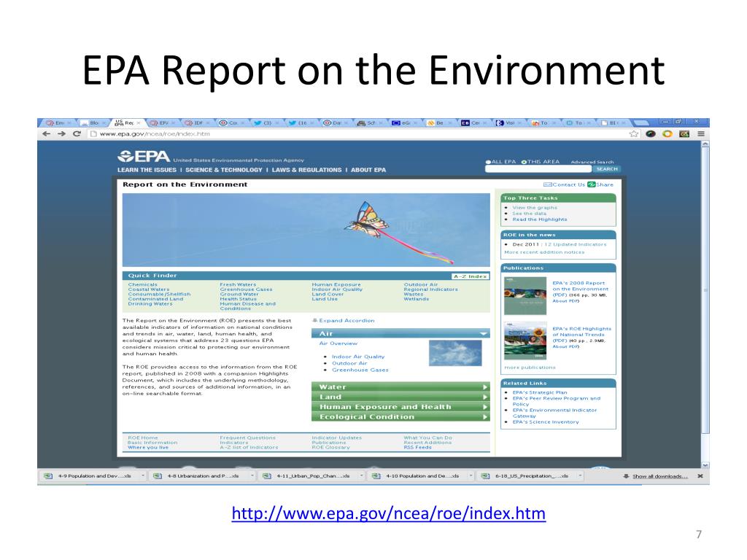Open ABOUT EPA menu
The image size is (747, 560).
[x=368, y=170]
